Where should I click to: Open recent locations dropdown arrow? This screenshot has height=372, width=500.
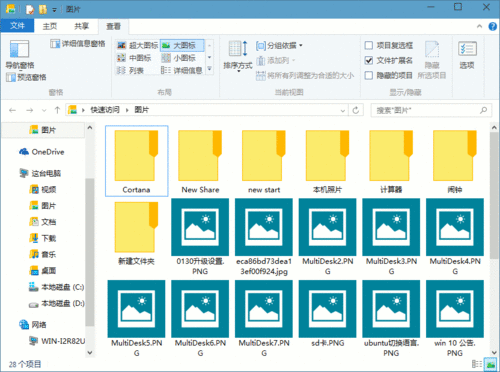click(x=44, y=110)
